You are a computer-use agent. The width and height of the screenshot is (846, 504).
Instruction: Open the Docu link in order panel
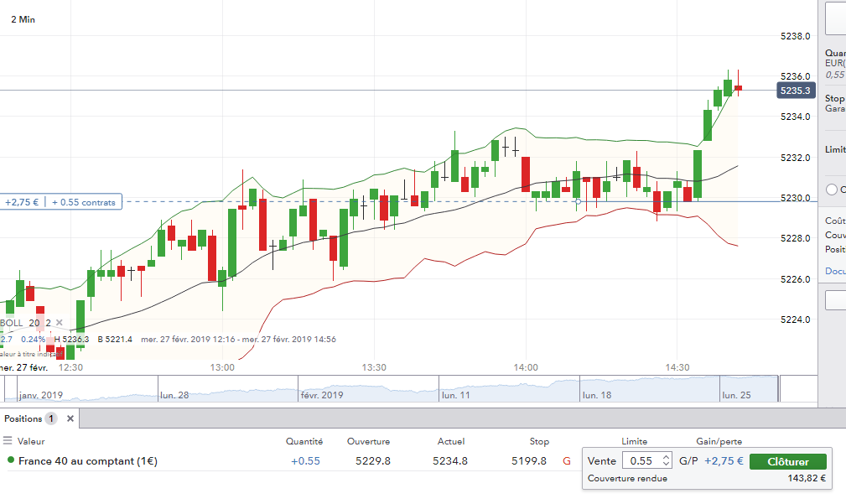click(835, 271)
